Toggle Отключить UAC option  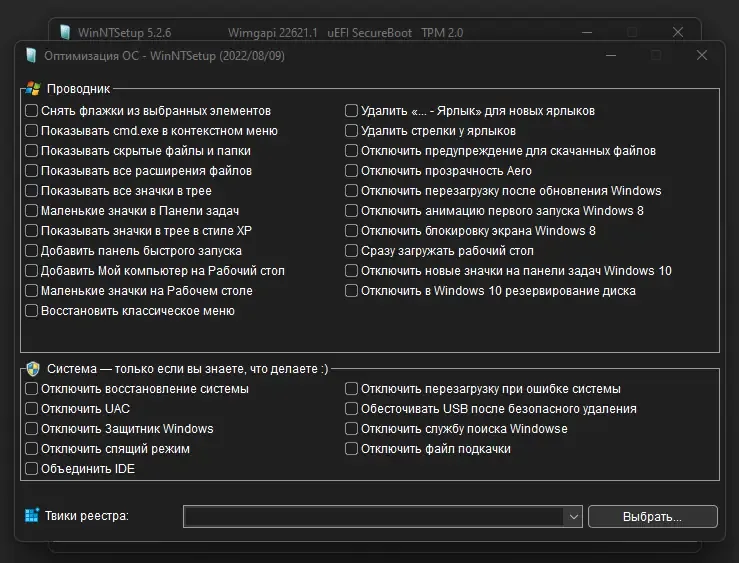32,408
